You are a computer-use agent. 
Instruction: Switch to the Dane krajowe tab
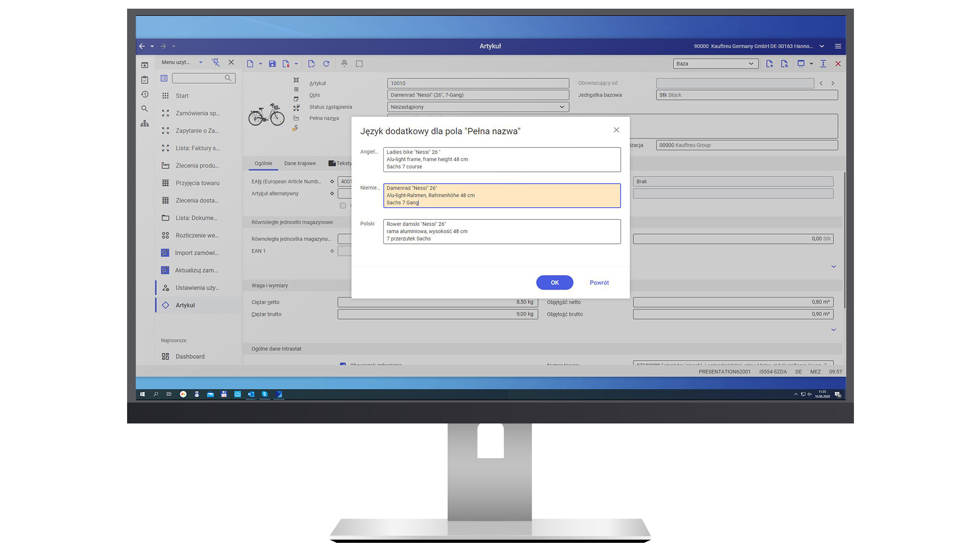[x=300, y=164]
